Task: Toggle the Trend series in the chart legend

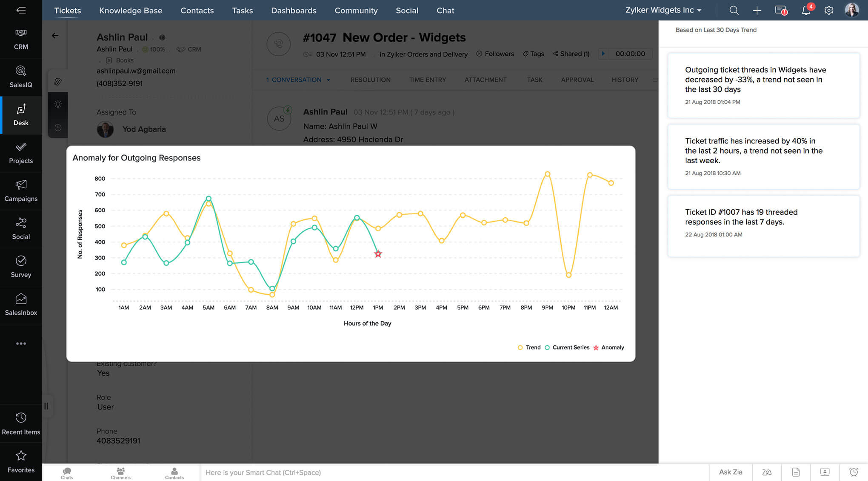Action: coord(529,347)
